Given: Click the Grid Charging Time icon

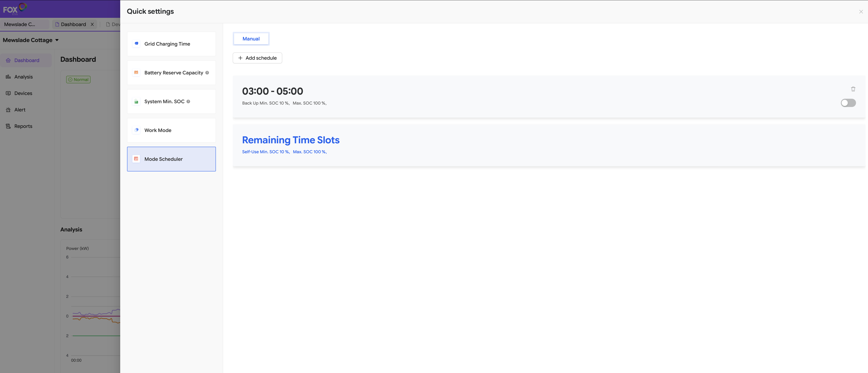Looking at the screenshot, I should [x=136, y=44].
